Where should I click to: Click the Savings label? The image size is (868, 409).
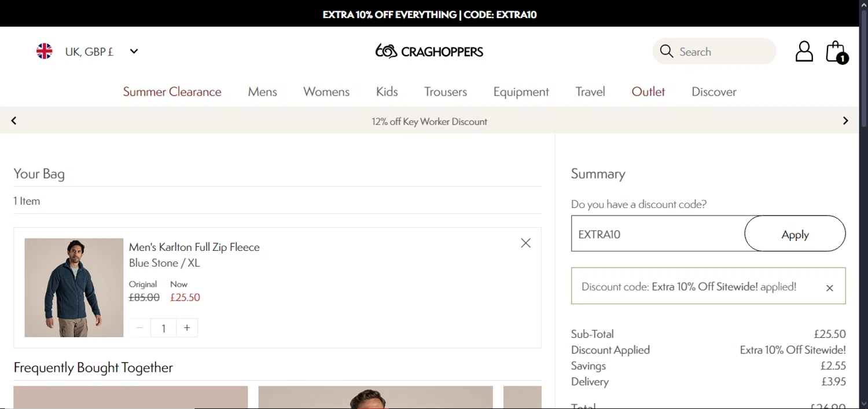pos(589,366)
